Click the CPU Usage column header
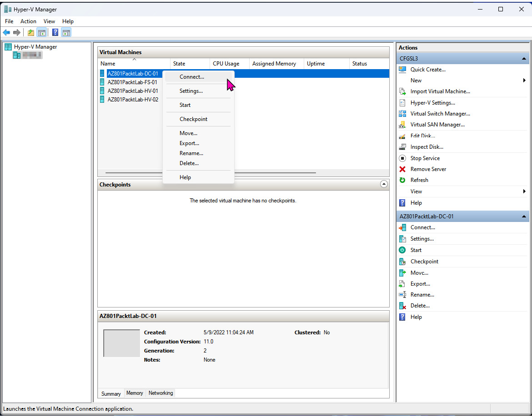This screenshot has height=418, width=532. tap(230, 63)
